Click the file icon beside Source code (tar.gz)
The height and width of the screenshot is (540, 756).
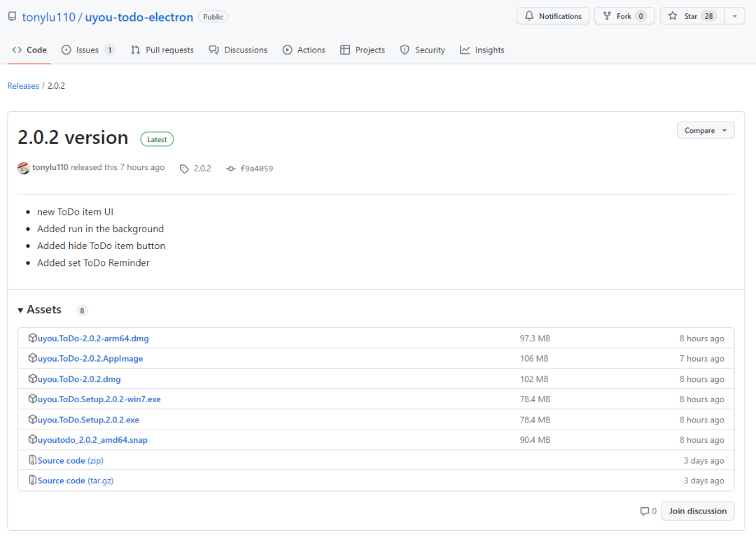pos(32,481)
